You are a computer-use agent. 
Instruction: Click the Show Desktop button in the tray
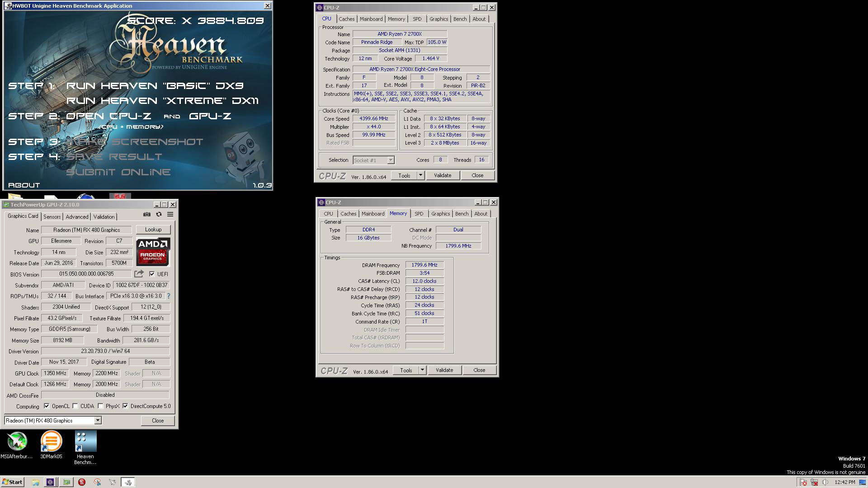click(863, 482)
